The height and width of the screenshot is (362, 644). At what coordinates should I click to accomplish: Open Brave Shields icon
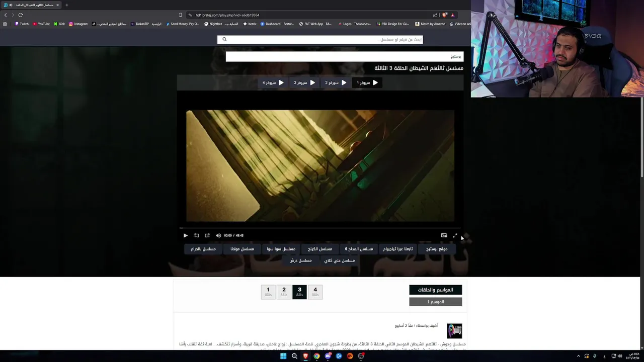point(444,15)
